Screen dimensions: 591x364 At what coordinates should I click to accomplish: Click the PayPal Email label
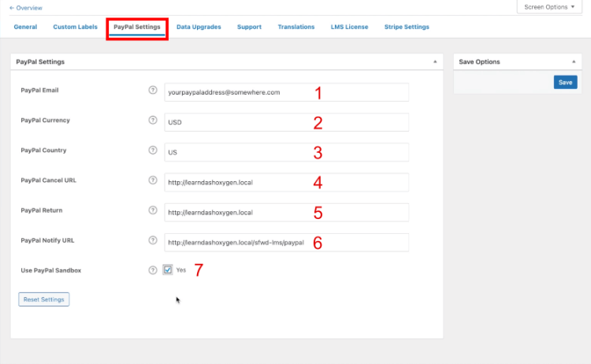[39, 90]
